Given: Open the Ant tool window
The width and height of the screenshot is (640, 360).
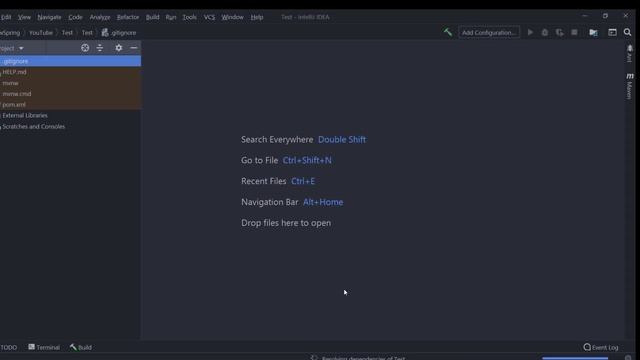Looking at the screenshot, I should click(630, 53).
